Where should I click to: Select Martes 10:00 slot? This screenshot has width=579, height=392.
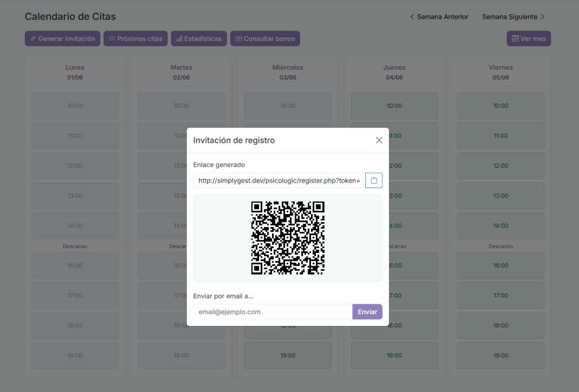click(182, 106)
